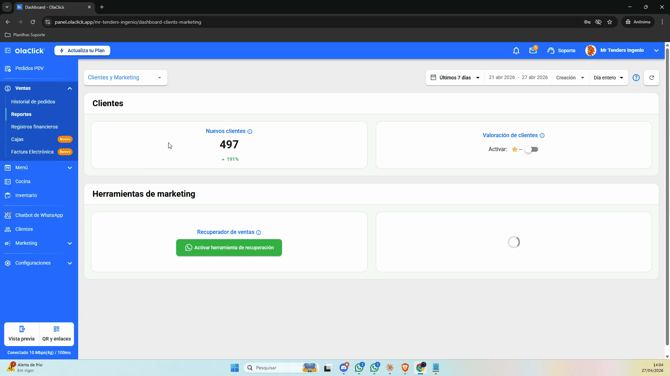This screenshot has height=376, width=670.
Task: Click the Cocina sidebar icon
Action: [x=8, y=182]
